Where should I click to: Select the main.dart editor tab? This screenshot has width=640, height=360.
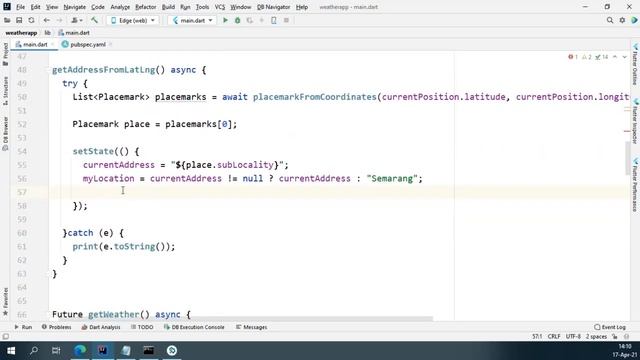tap(35, 44)
